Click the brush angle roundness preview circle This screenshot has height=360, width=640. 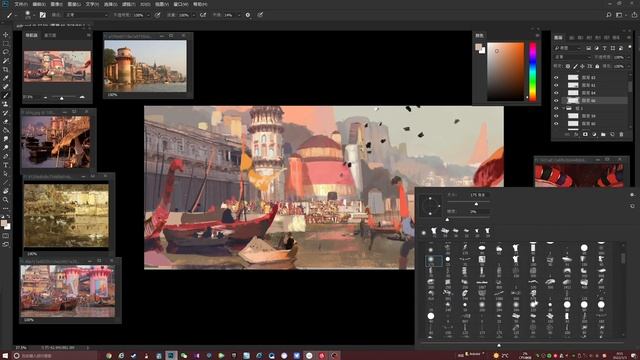(430, 205)
